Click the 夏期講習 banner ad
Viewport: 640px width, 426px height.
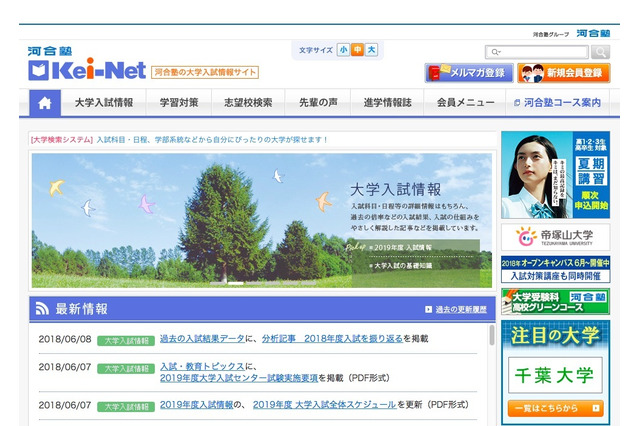(x=556, y=175)
